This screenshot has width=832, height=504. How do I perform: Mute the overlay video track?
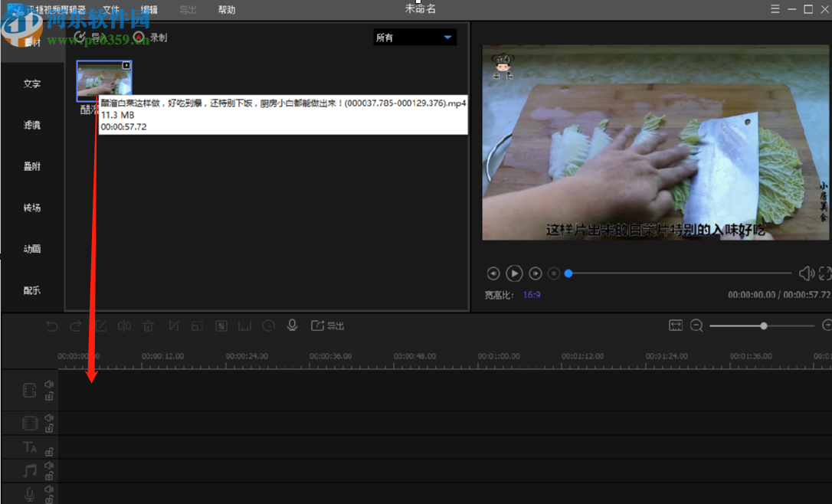point(49,418)
